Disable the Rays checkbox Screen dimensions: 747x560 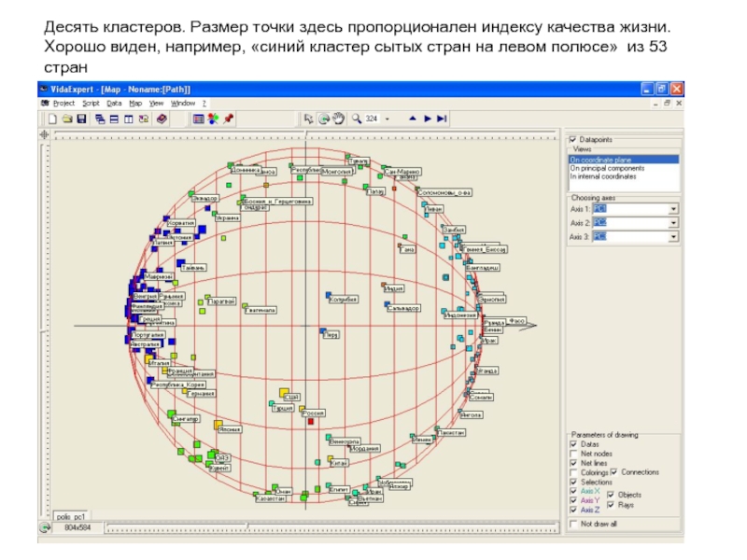(x=612, y=505)
